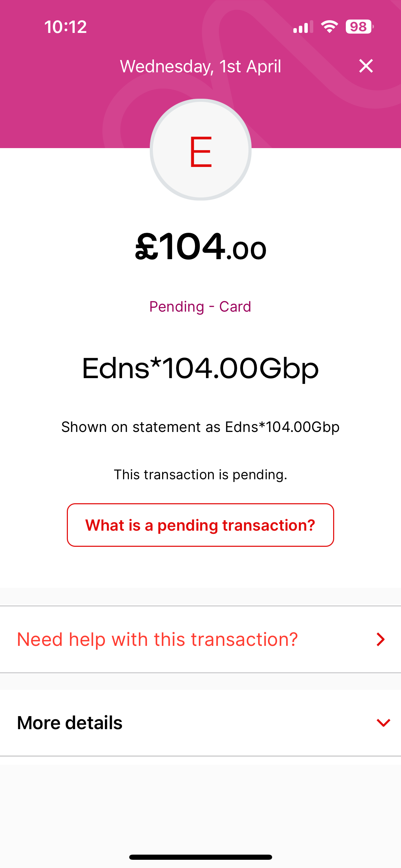Tap the battery level indicator

coord(359,27)
